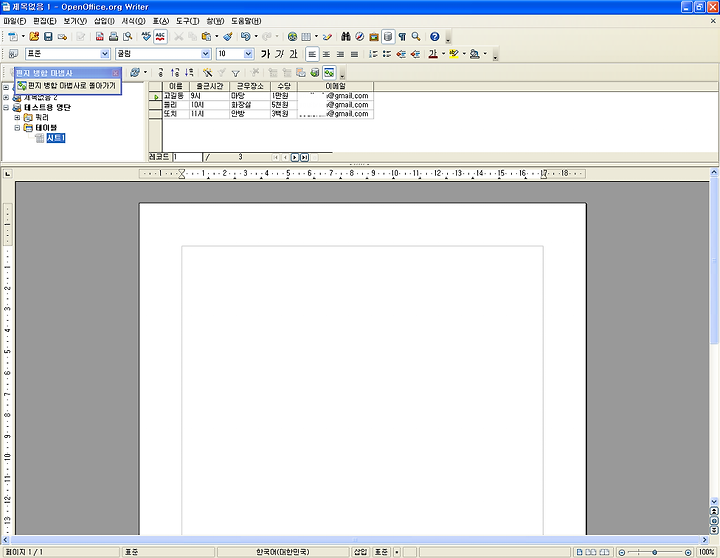Sort ascending in data source toolbar
Screen dimensions: 720x558
pos(174,73)
